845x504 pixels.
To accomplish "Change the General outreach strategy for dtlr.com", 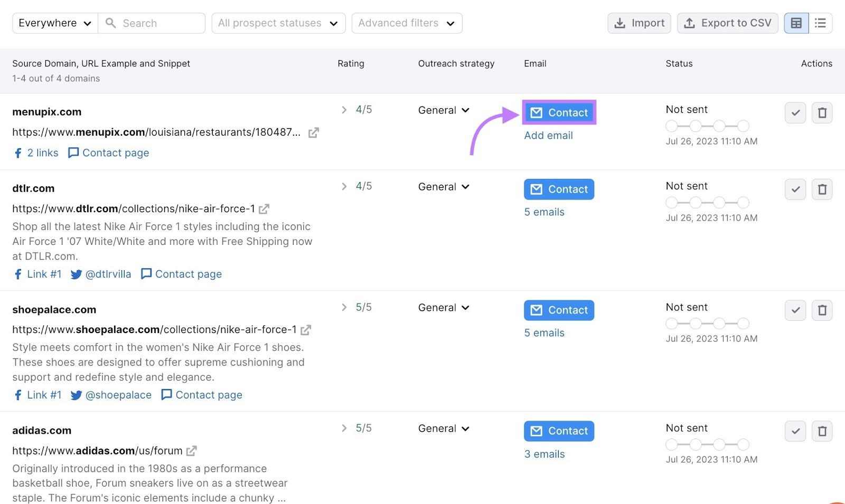I will 443,186.
